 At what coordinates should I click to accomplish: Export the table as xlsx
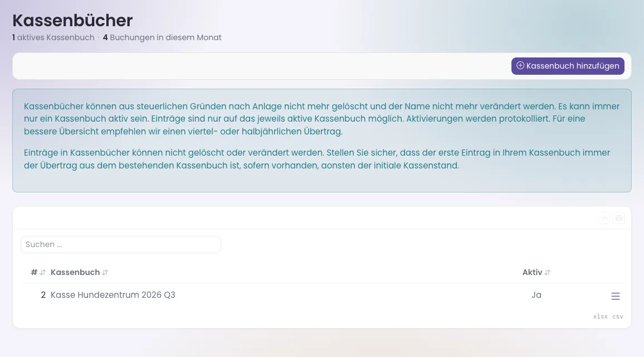click(600, 316)
